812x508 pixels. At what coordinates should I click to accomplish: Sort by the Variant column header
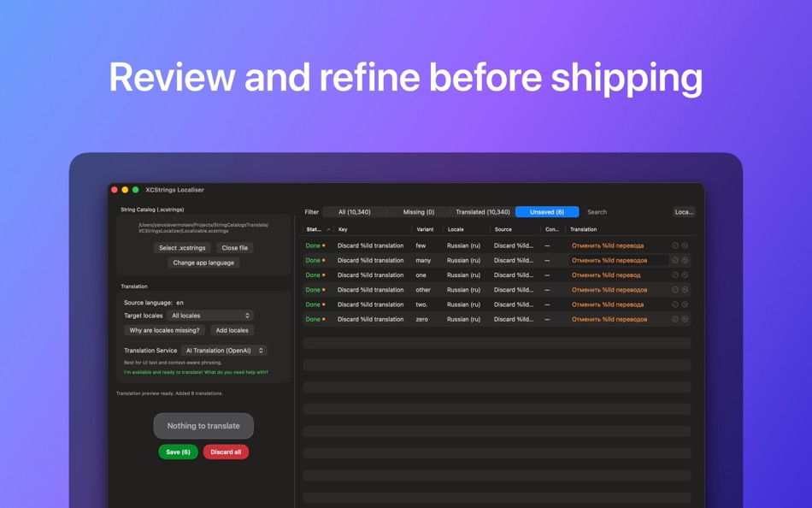pos(425,229)
